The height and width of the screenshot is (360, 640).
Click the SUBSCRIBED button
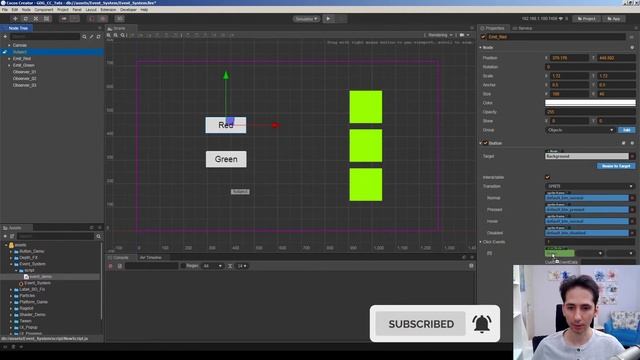(x=420, y=324)
